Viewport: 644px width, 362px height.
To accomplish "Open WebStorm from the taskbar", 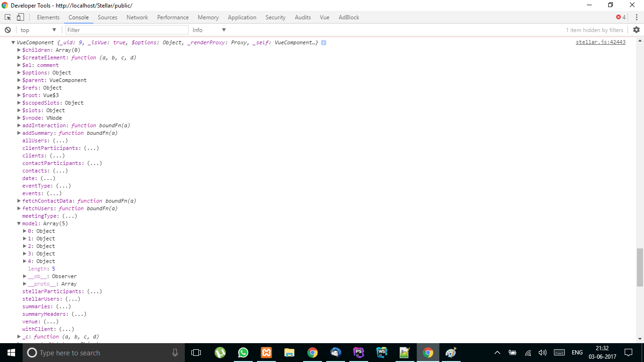I will point(382,353).
